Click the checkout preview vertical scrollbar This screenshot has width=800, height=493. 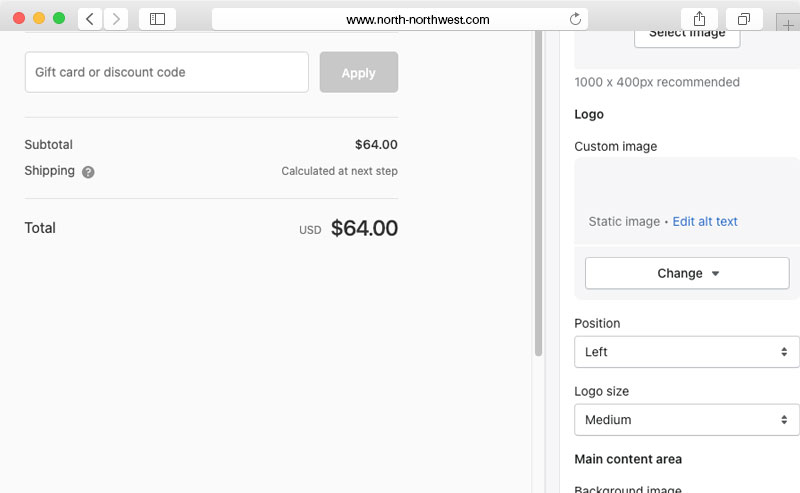tap(539, 190)
